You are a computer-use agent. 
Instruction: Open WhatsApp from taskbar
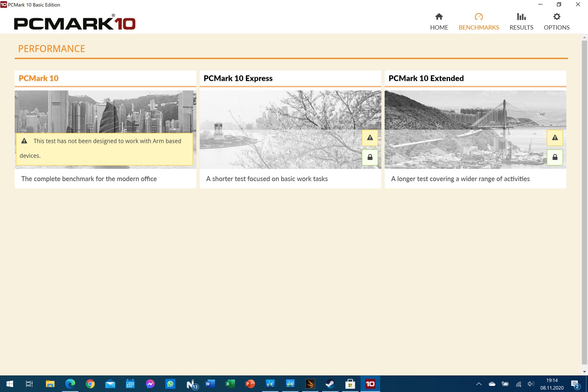pos(170,384)
